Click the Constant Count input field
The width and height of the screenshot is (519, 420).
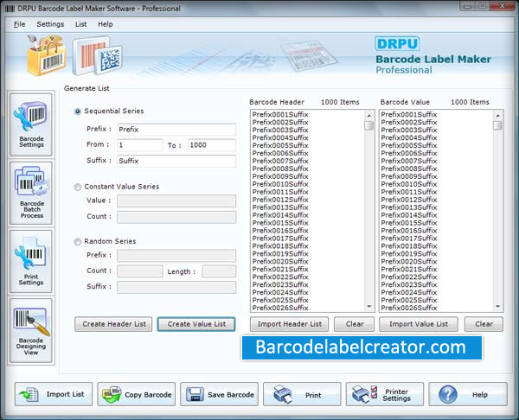tap(176, 217)
